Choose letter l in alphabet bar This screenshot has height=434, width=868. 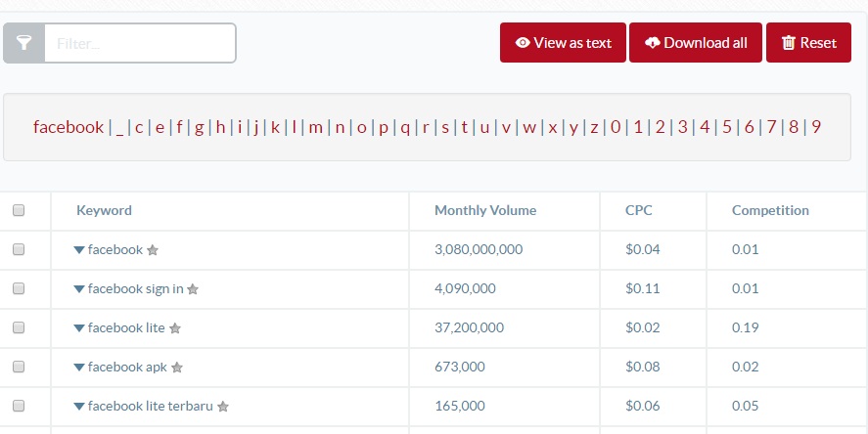click(294, 127)
